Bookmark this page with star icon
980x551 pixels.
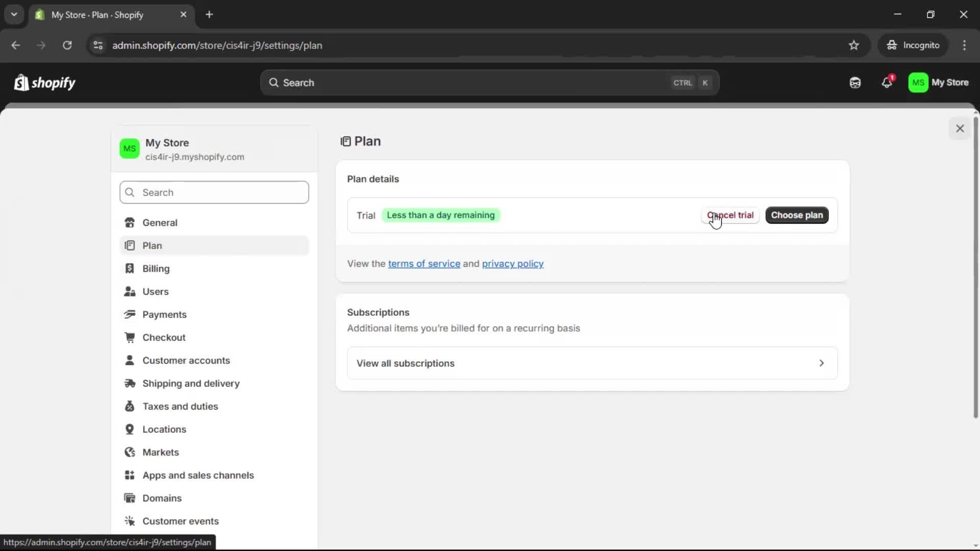[x=854, y=45]
